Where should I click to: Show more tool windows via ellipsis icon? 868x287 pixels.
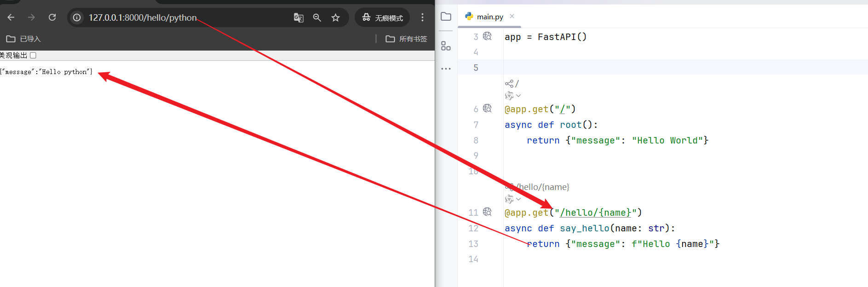click(446, 69)
